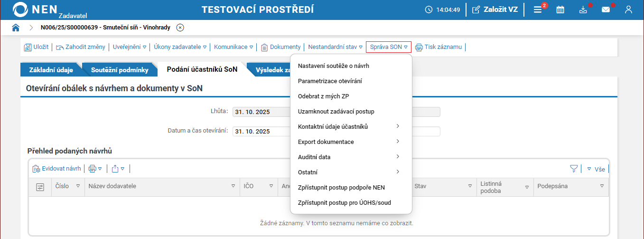Open the downloads icon in header
644x239 pixels.
(x=583, y=10)
